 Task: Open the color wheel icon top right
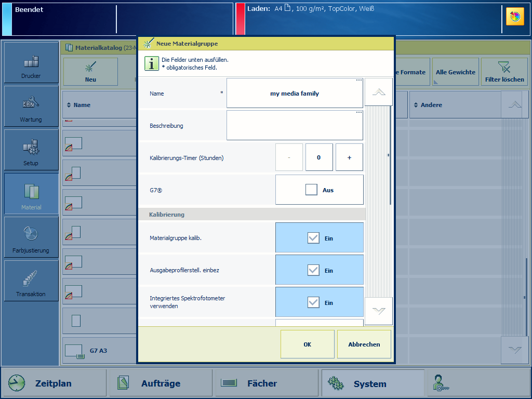tap(515, 16)
